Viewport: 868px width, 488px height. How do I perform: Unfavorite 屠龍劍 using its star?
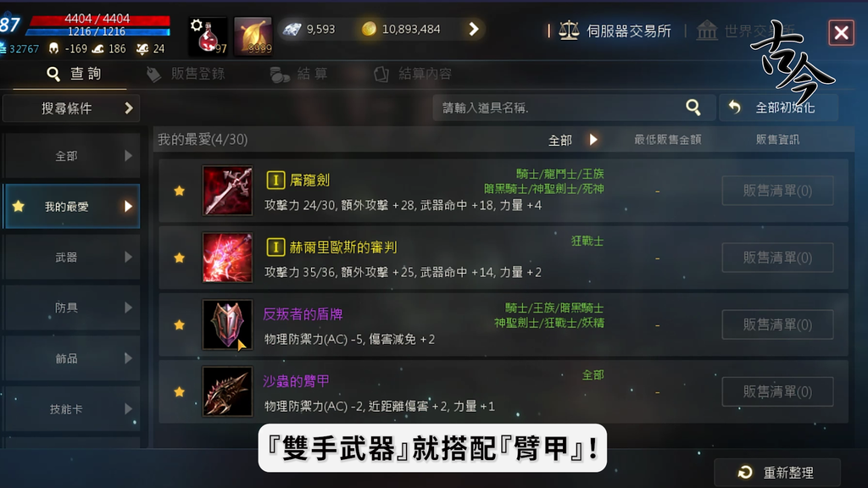[179, 191]
